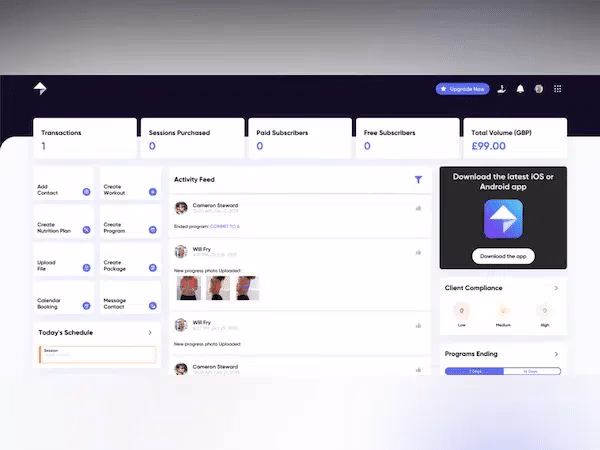This screenshot has height=450, width=600.
Task: Click the Create Workout shortcut icon
Action: (x=152, y=190)
